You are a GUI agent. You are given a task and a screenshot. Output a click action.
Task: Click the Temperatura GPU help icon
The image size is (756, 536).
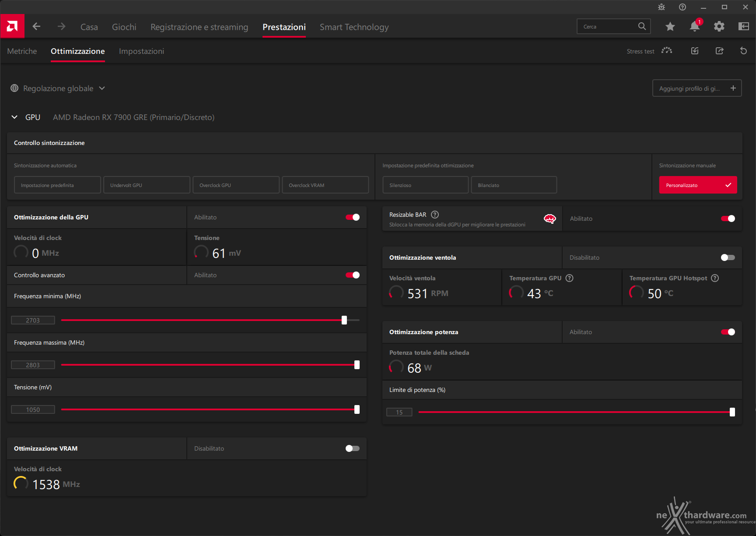point(570,278)
